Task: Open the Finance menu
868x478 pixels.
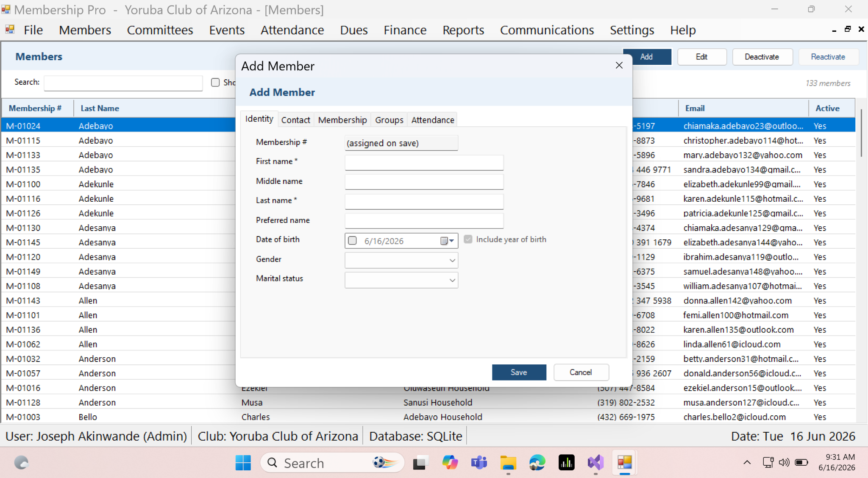Action: click(x=405, y=30)
